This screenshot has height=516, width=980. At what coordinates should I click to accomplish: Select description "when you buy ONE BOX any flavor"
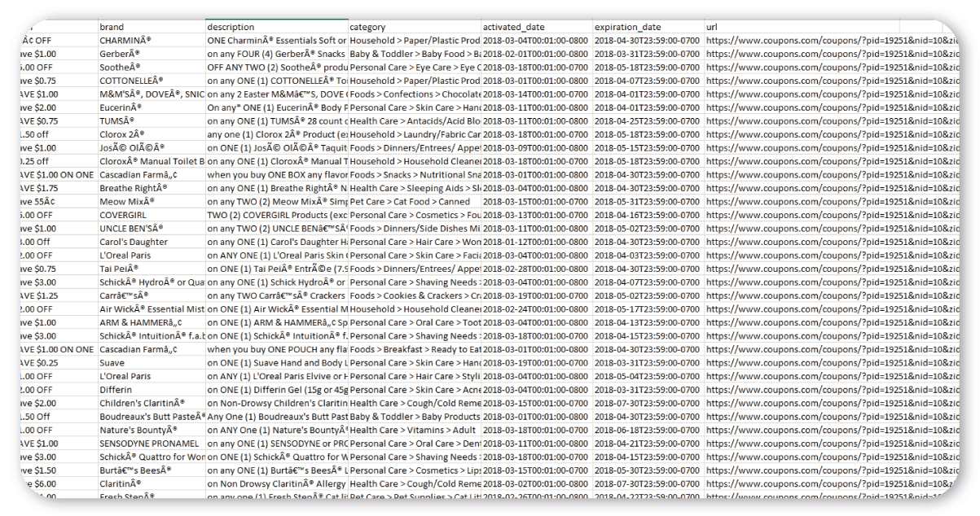point(277,175)
